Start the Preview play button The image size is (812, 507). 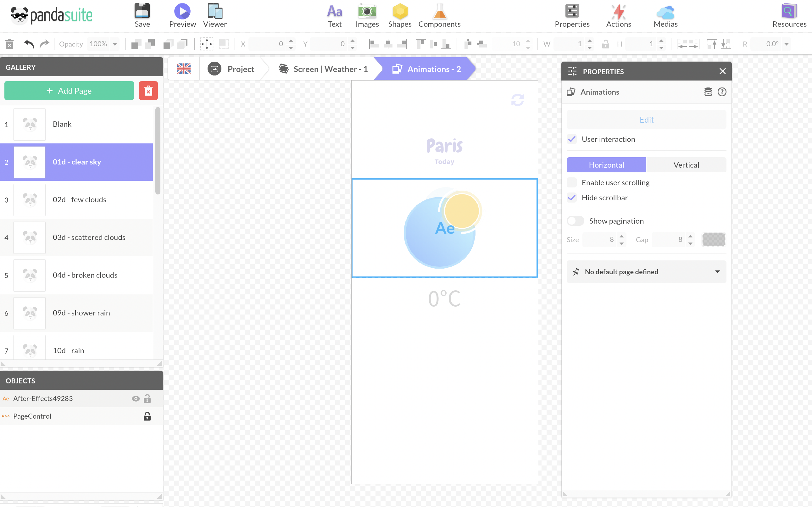click(x=182, y=11)
